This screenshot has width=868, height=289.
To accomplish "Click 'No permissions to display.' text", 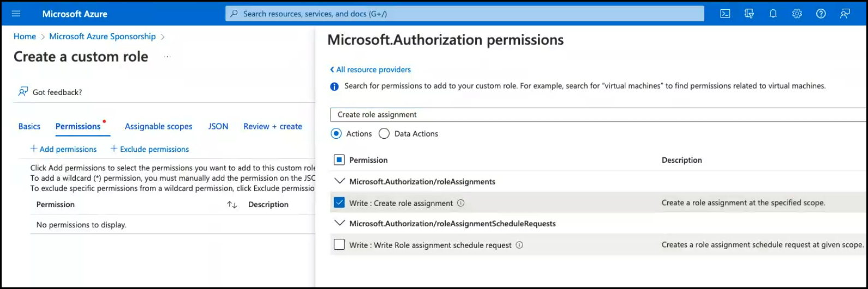I will (x=81, y=225).
